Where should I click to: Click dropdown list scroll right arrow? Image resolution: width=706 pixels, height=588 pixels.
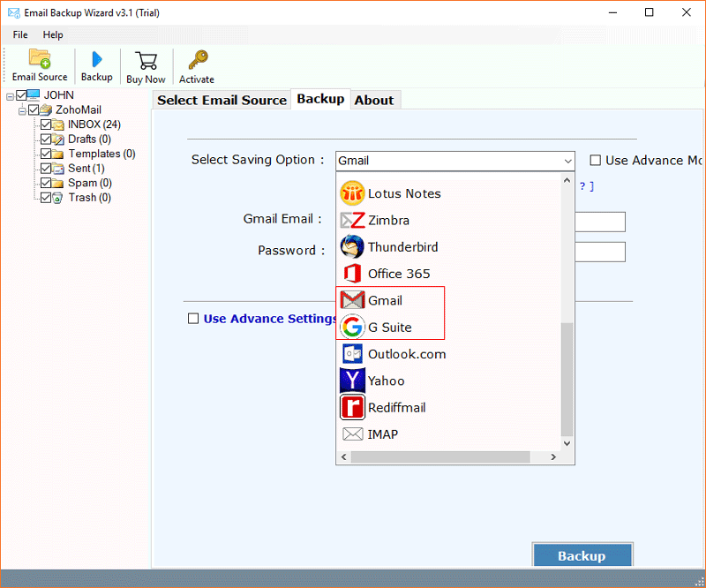pos(553,456)
